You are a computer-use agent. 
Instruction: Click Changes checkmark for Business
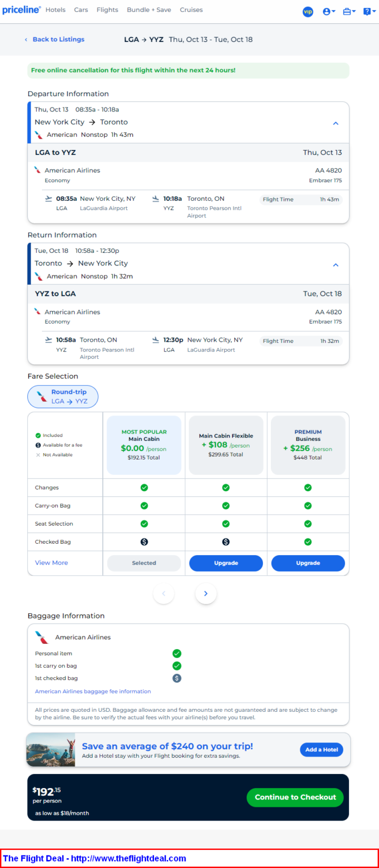tap(308, 488)
